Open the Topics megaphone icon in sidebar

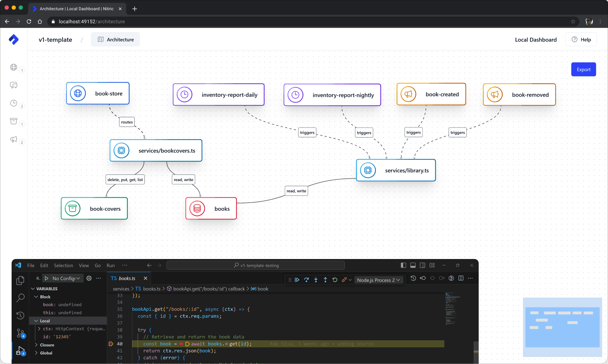pyautogui.click(x=14, y=139)
